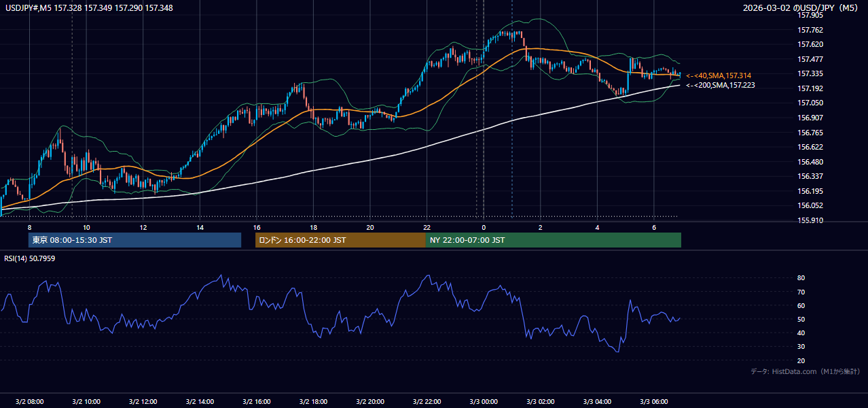
Task: Click hour label 22 under the price chart
Action: tap(427, 227)
